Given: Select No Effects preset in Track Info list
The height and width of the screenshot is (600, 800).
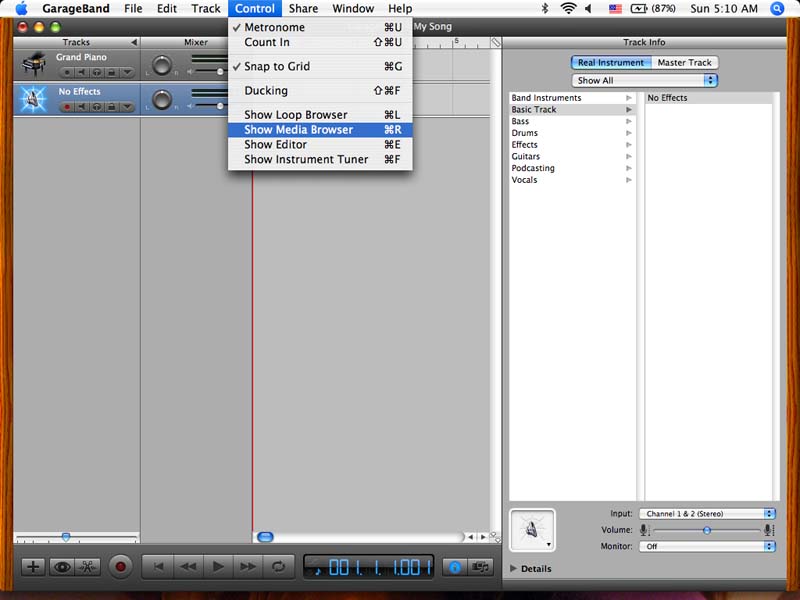Looking at the screenshot, I should click(709, 97).
